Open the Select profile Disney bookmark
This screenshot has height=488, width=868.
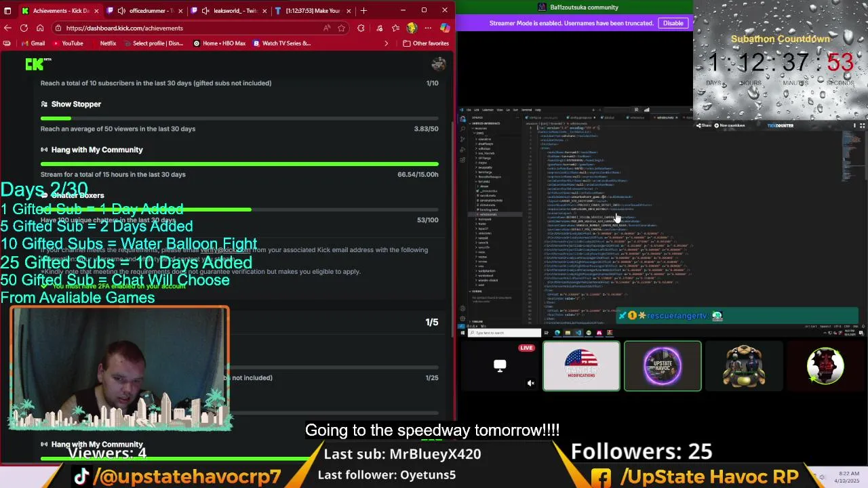pos(153,43)
